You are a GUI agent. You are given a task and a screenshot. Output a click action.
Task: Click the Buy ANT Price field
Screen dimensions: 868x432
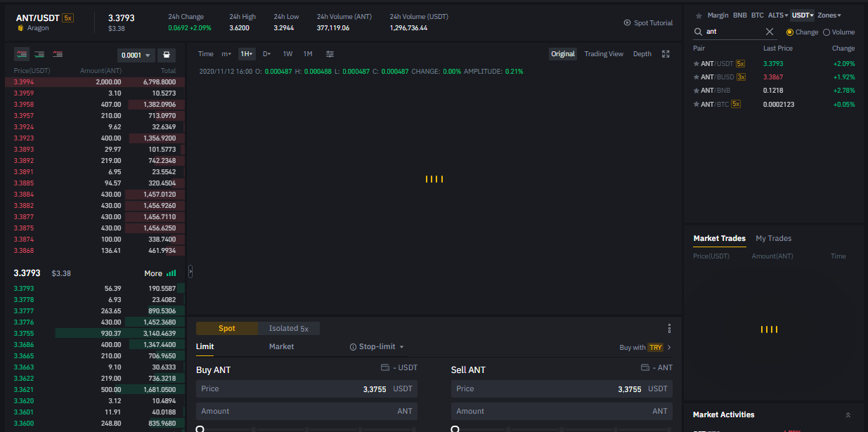coord(306,389)
